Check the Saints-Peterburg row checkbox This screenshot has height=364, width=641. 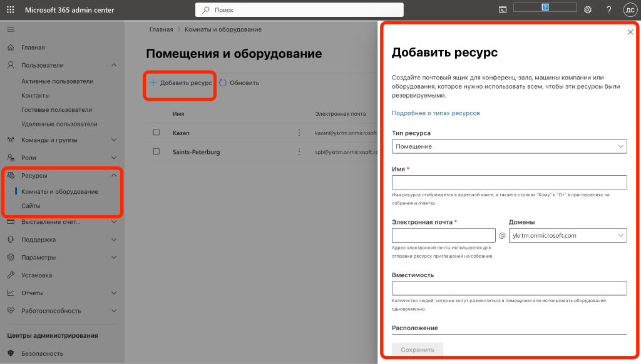[x=156, y=151]
